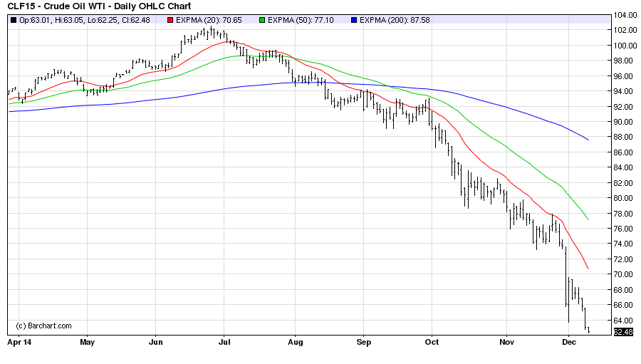Viewport: 641px width, 364px height.
Task: Select the Oct marker on the time axis
Action: pyautogui.click(x=432, y=342)
